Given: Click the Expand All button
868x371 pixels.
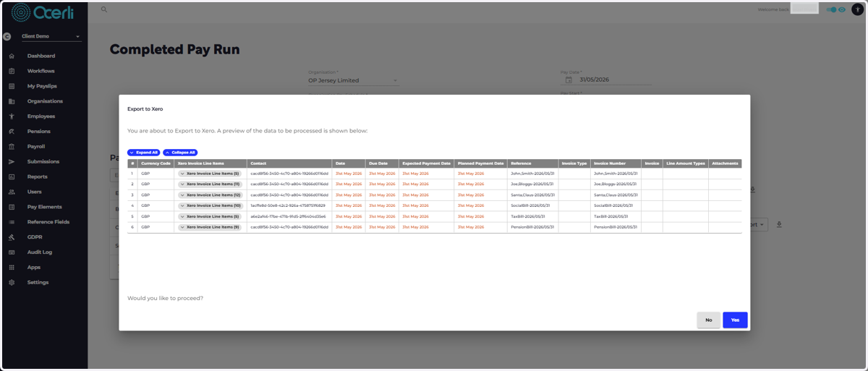Looking at the screenshot, I should tap(143, 153).
